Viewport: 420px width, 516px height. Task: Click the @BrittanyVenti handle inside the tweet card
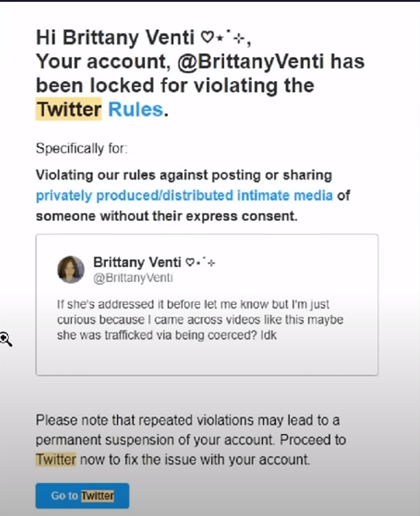pyautogui.click(x=132, y=278)
